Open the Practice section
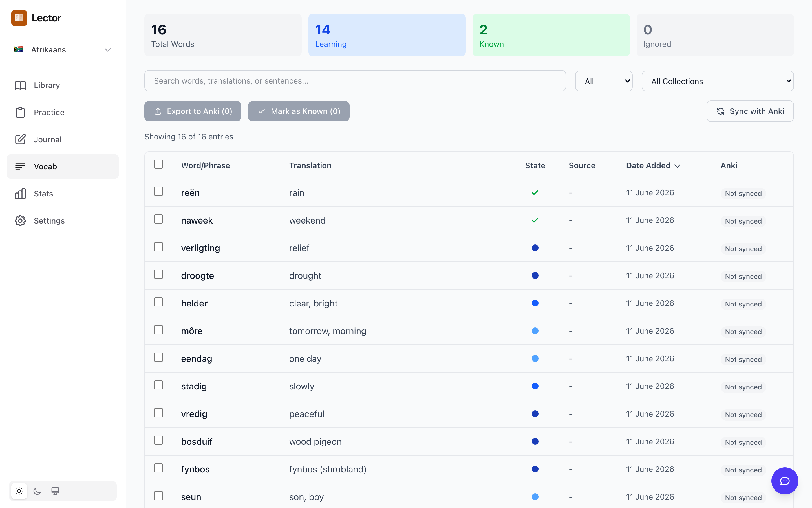The height and width of the screenshot is (508, 812). point(63,112)
